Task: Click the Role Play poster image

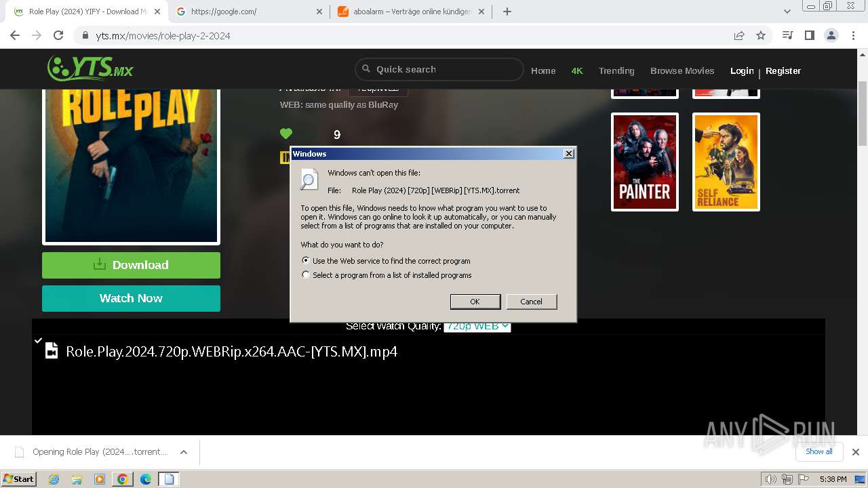Action: 131,166
